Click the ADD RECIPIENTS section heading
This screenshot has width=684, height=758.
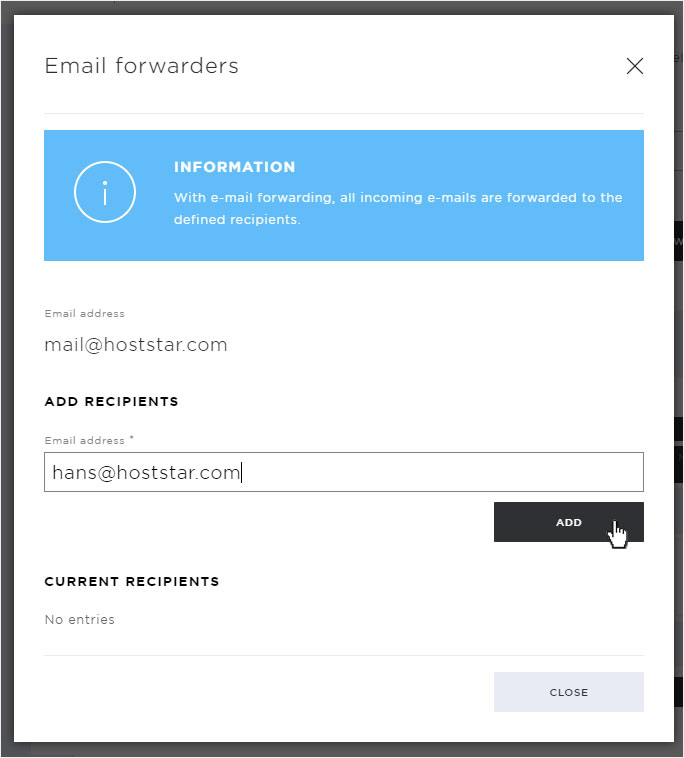(x=112, y=401)
